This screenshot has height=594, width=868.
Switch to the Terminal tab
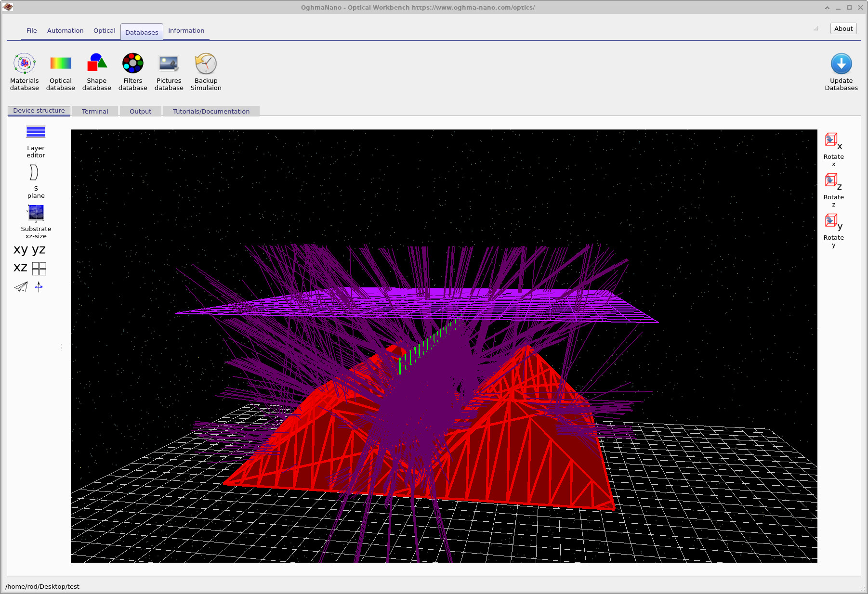click(x=94, y=111)
